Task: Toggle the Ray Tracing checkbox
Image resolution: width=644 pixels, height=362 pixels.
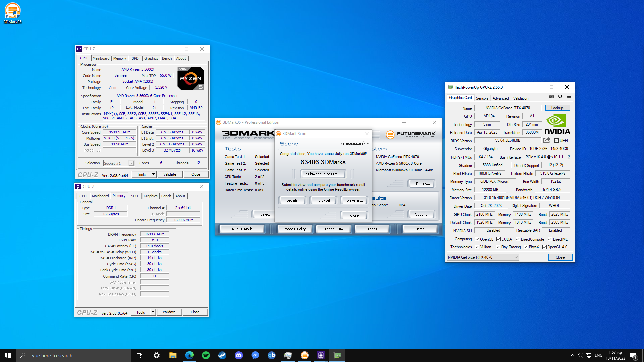Action: tap(498, 247)
